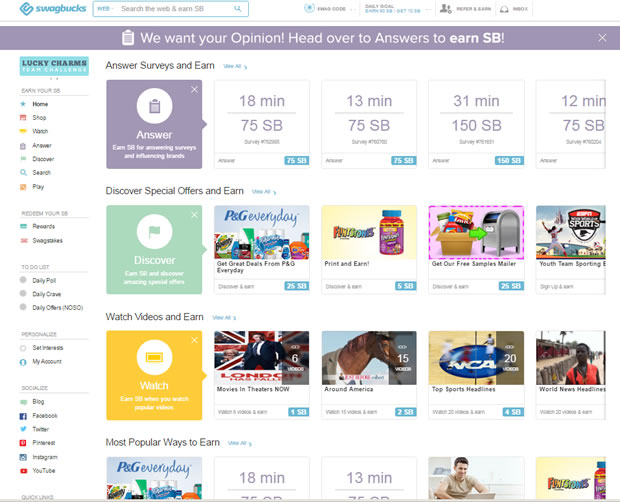Click the Watch icon in sidebar
The width and height of the screenshot is (620, 502).
[23, 131]
